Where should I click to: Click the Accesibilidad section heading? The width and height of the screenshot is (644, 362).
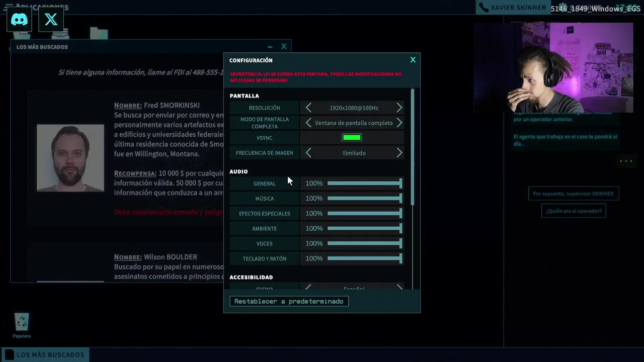pos(251,277)
